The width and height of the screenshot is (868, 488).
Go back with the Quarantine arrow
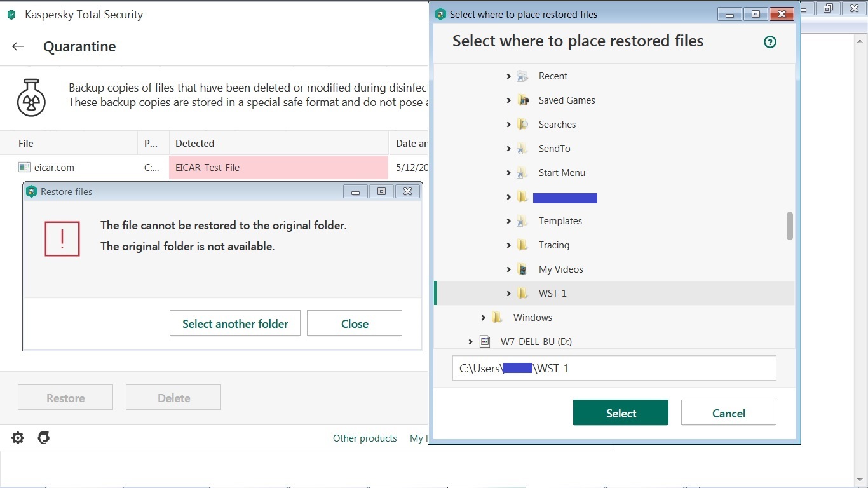[18, 46]
